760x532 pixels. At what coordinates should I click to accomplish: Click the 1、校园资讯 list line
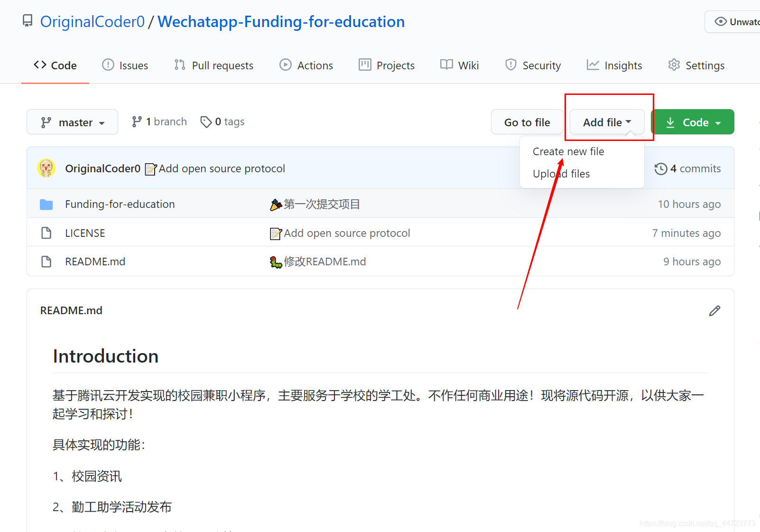coord(87,476)
